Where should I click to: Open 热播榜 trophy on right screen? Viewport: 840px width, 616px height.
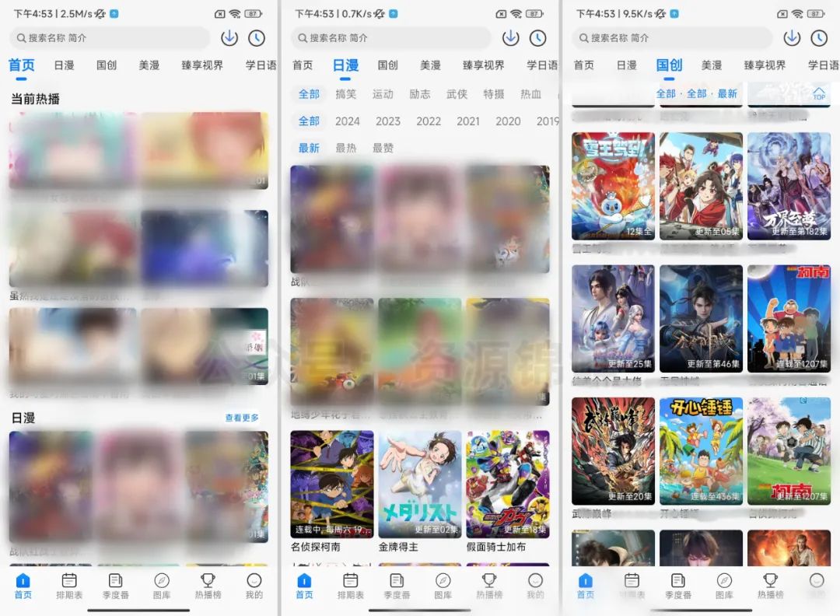pyautogui.click(x=770, y=581)
